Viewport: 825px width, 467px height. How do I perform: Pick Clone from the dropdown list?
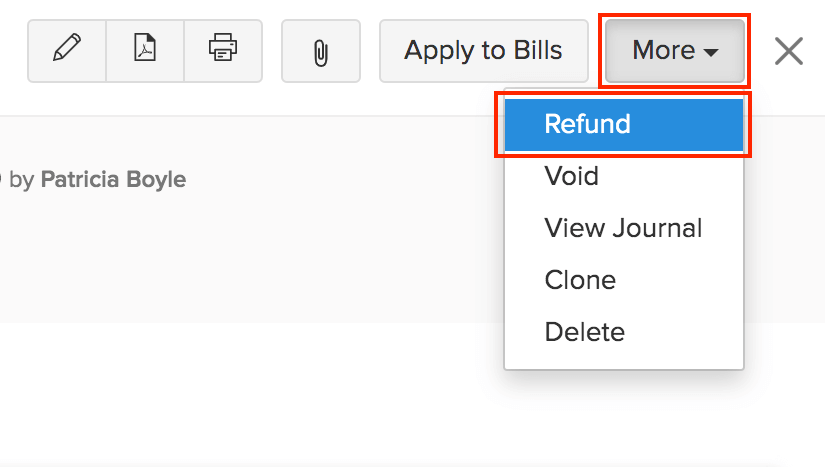coord(580,280)
